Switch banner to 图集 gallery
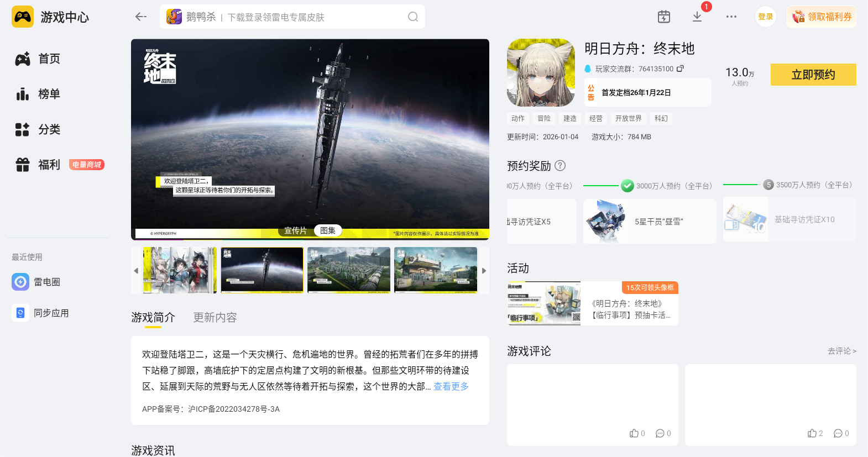 328,230
